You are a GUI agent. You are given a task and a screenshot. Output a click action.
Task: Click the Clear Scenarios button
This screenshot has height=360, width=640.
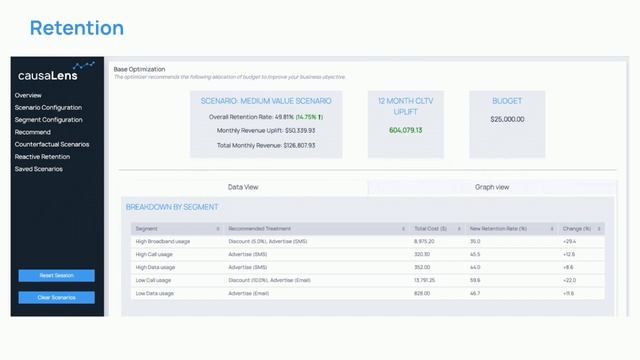[x=56, y=298]
